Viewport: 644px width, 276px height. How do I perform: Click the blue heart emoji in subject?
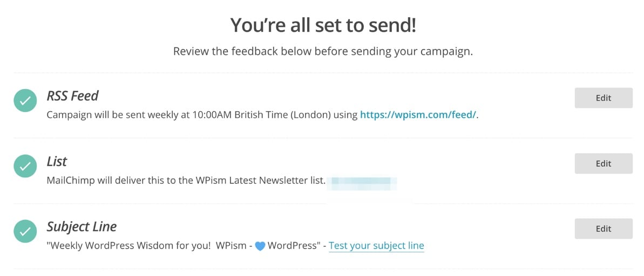[260, 246]
